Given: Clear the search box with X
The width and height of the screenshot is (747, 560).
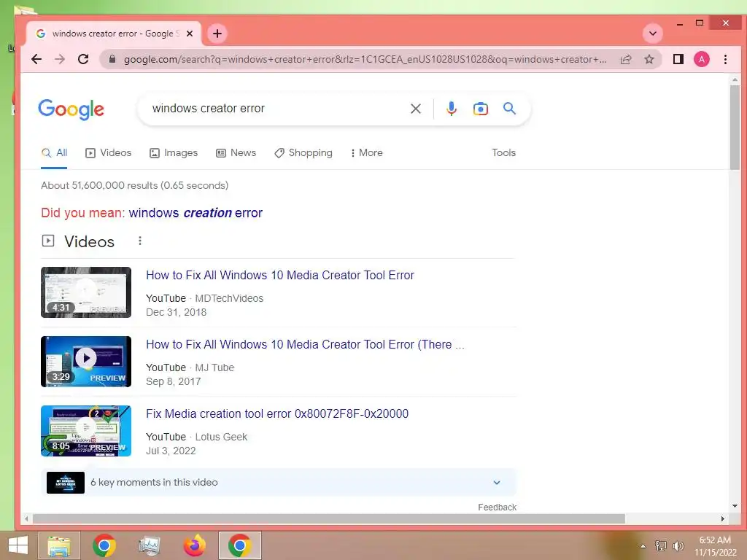Looking at the screenshot, I should pyautogui.click(x=415, y=109).
